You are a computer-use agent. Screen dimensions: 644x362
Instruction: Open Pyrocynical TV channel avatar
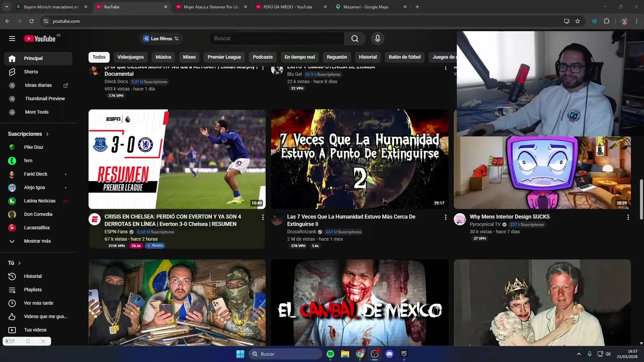point(460,219)
